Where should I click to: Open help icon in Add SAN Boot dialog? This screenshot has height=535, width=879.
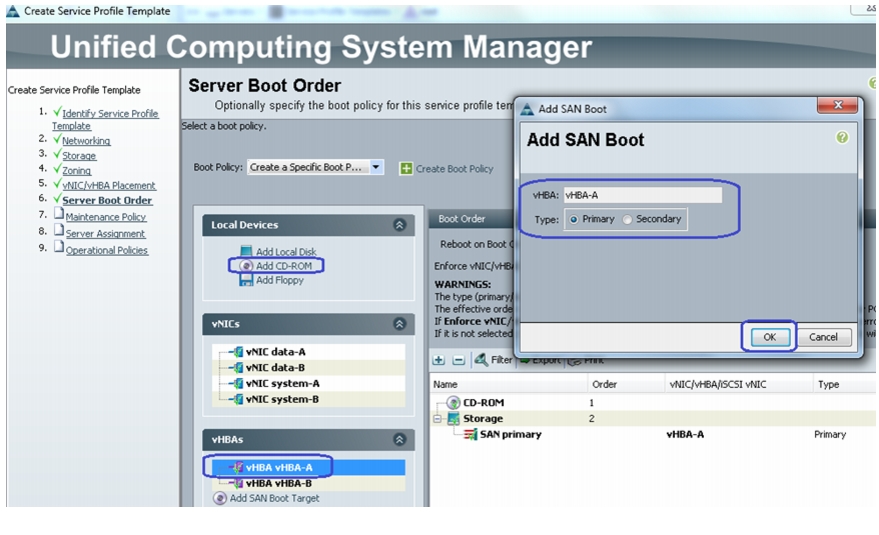click(841, 137)
